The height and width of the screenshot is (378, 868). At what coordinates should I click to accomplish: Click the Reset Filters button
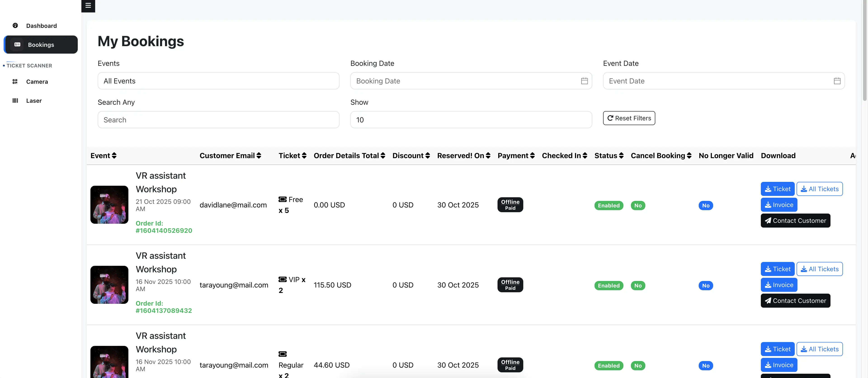pos(629,118)
